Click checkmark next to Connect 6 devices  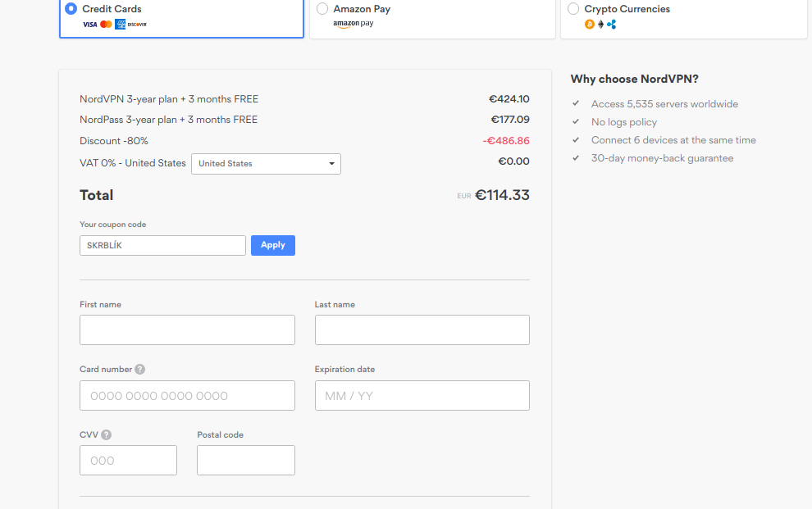point(575,139)
